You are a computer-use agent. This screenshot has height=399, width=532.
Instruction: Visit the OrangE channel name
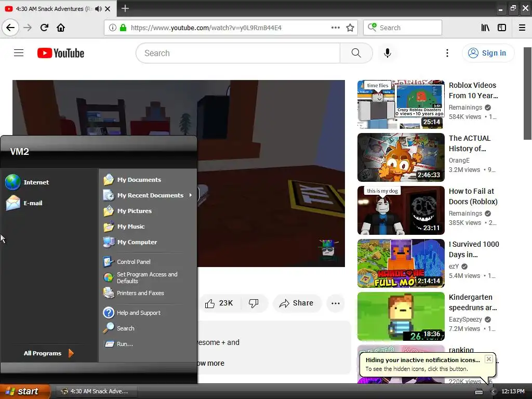[x=459, y=161]
